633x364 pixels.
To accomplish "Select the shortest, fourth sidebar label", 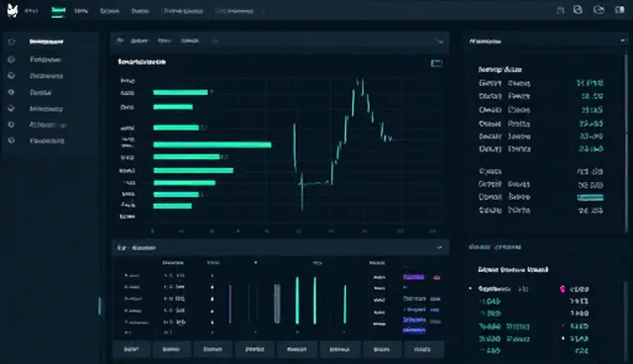I will click(x=41, y=92).
